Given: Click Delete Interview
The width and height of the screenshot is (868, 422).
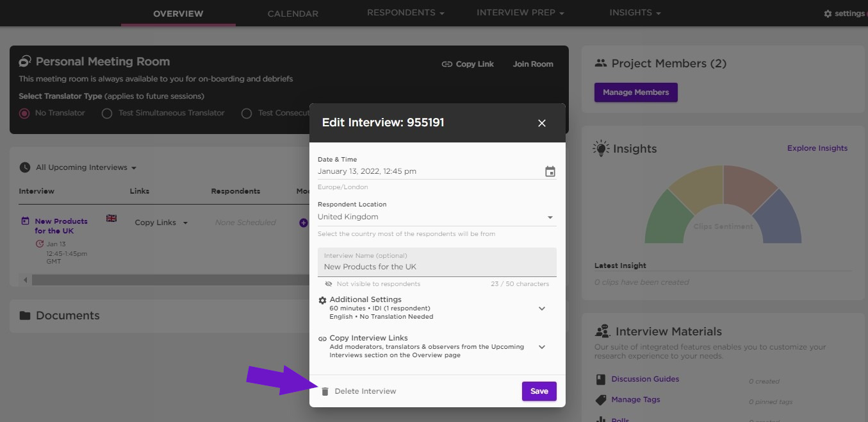Looking at the screenshot, I should pos(365,391).
